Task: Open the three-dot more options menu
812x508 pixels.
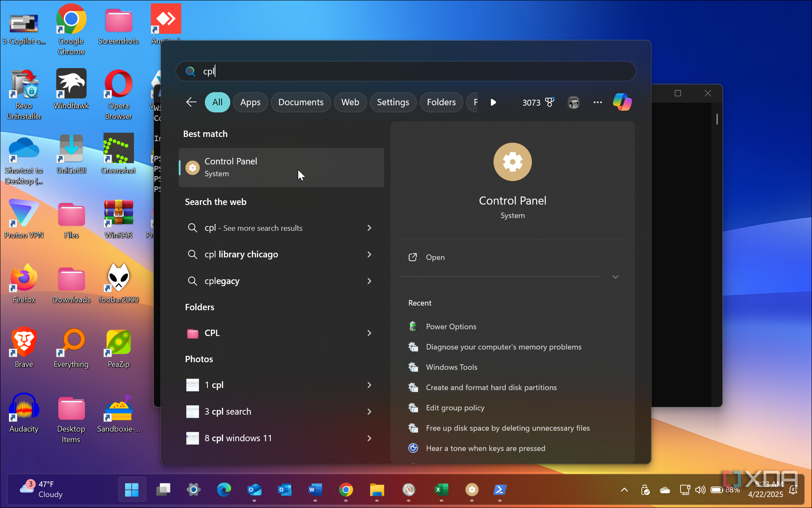Action: tap(597, 102)
